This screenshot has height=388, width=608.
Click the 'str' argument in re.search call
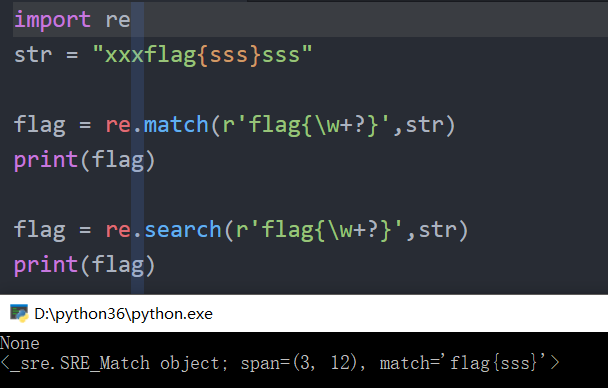point(437,230)
